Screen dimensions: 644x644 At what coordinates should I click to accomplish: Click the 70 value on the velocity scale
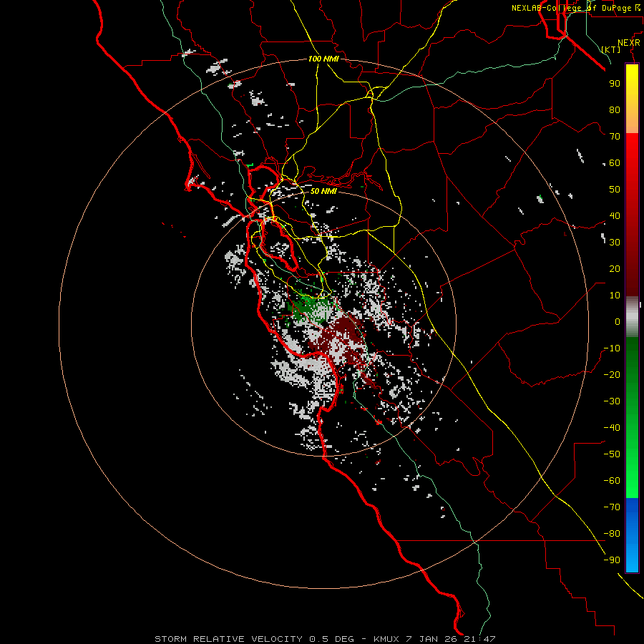pos(615,137)
